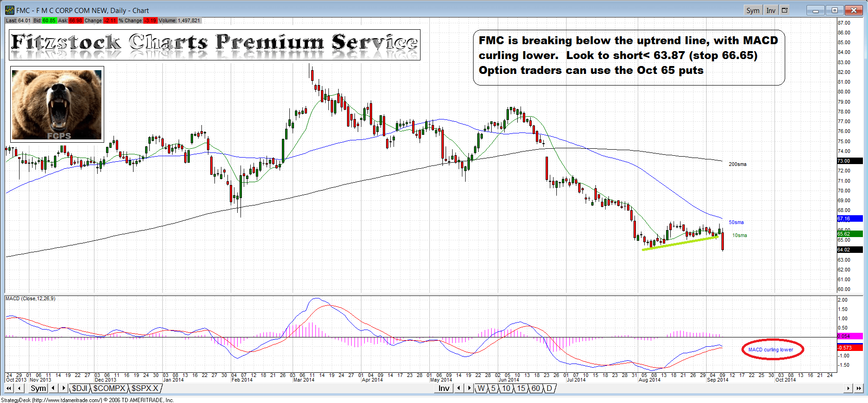Click the Change -2.11 value
This screenshot has width=868, height=403.
[111, 20]
